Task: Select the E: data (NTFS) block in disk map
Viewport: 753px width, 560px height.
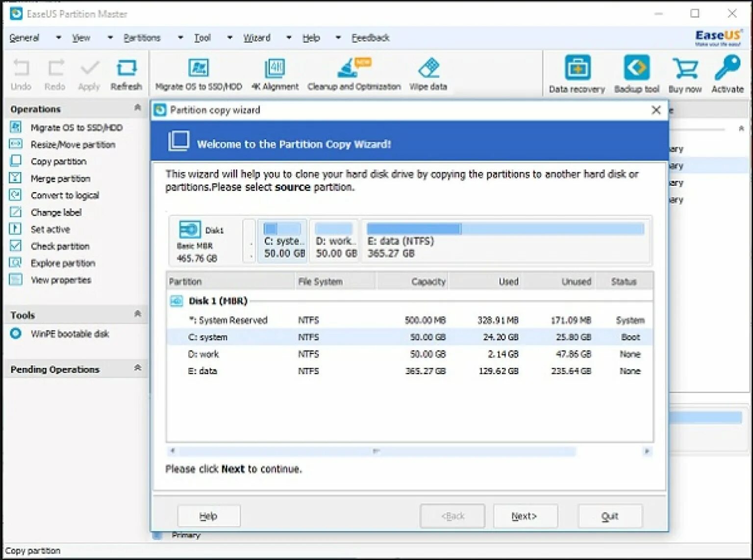Action: tap(506, 241)
